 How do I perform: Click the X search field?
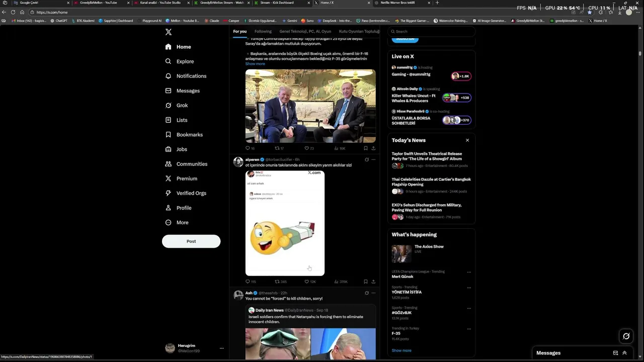coord(432,31)
